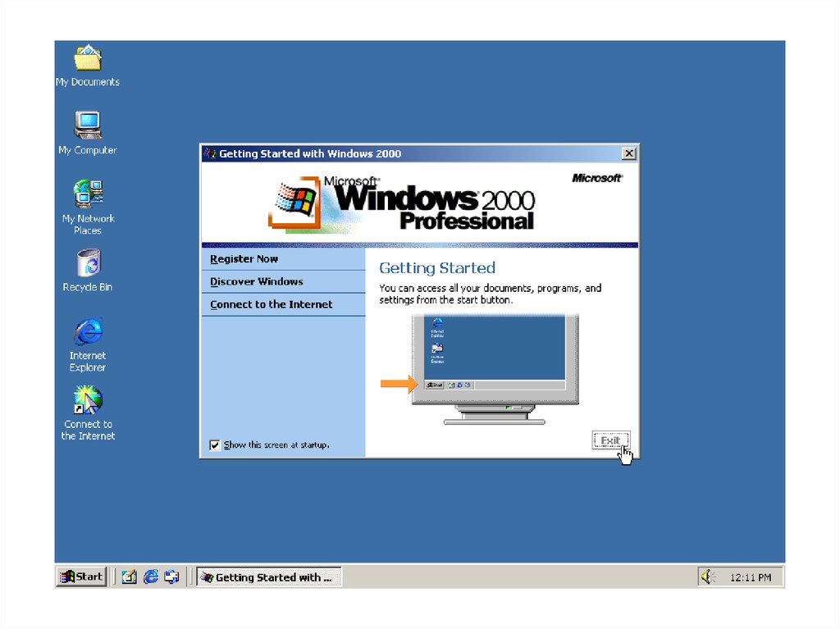840x629 pixels.
Task: Open the My Documents desktop icon
Action: tap(88, 60)
